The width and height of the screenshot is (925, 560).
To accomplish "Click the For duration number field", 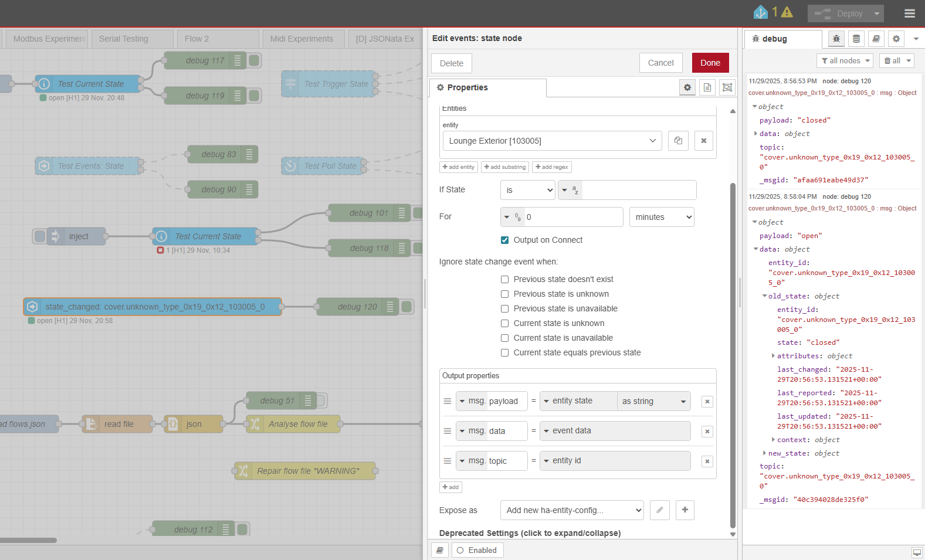I will coord(572,217).
